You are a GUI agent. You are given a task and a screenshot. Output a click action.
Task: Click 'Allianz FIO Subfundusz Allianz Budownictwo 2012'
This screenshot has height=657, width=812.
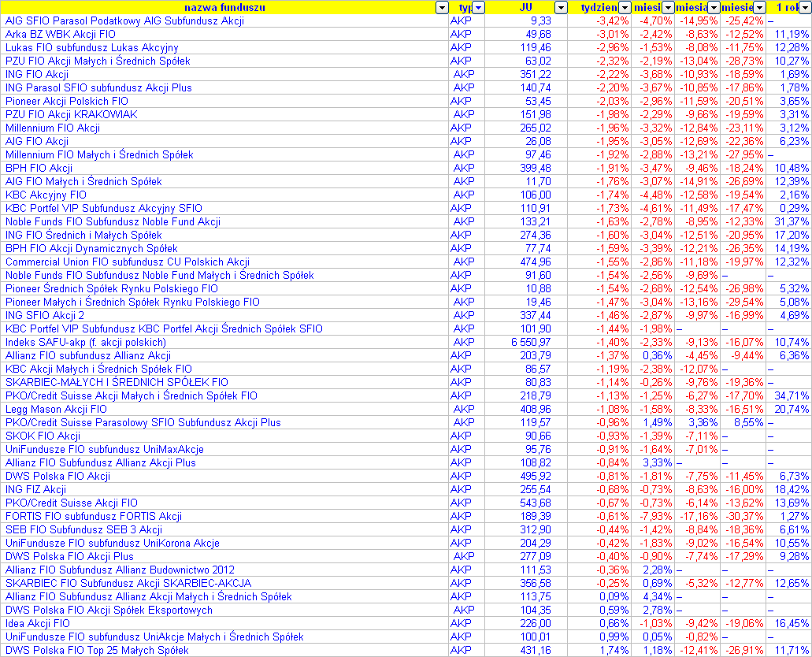point(121,570)
